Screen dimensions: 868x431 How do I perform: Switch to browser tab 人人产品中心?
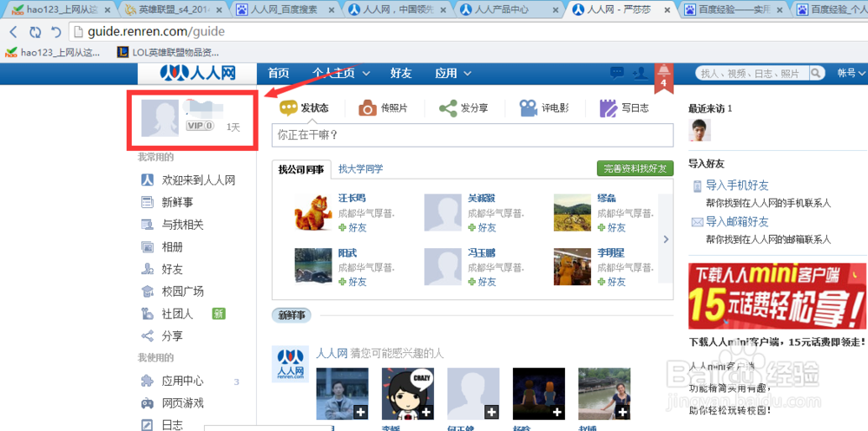tap(508, 10)
